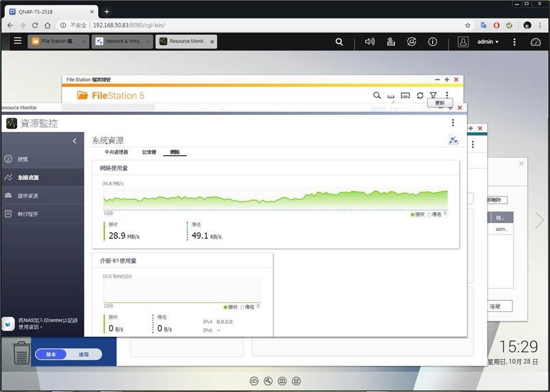Toggle 接收 legend in 介面卡1使用量 chart

pos(230,307)
